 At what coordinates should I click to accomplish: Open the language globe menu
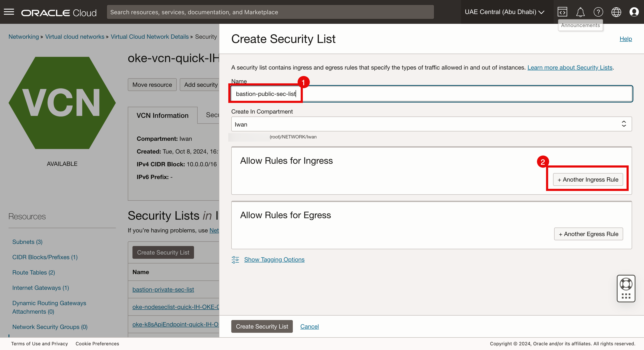(x=616, y=12)
